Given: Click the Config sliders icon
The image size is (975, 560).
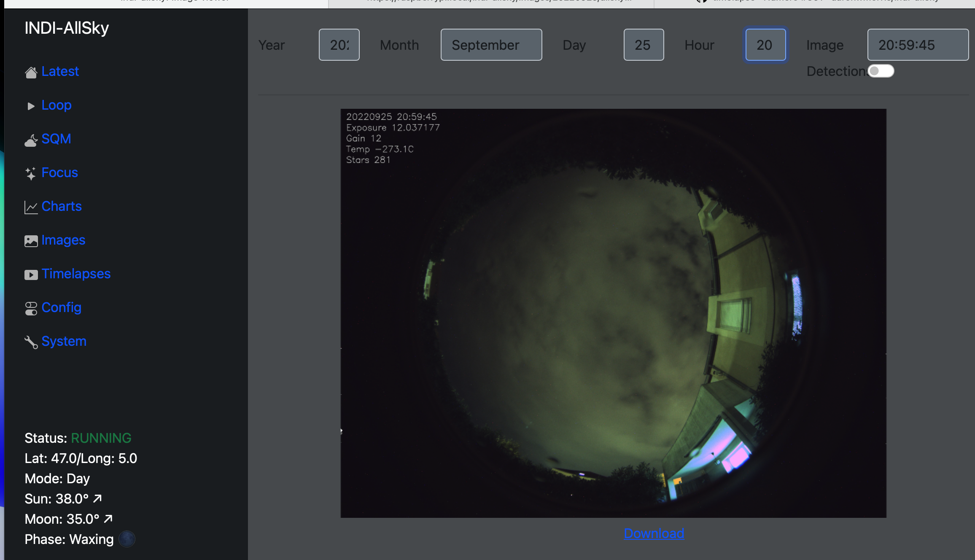Looking at the screenshot, I should pos(31,308).
